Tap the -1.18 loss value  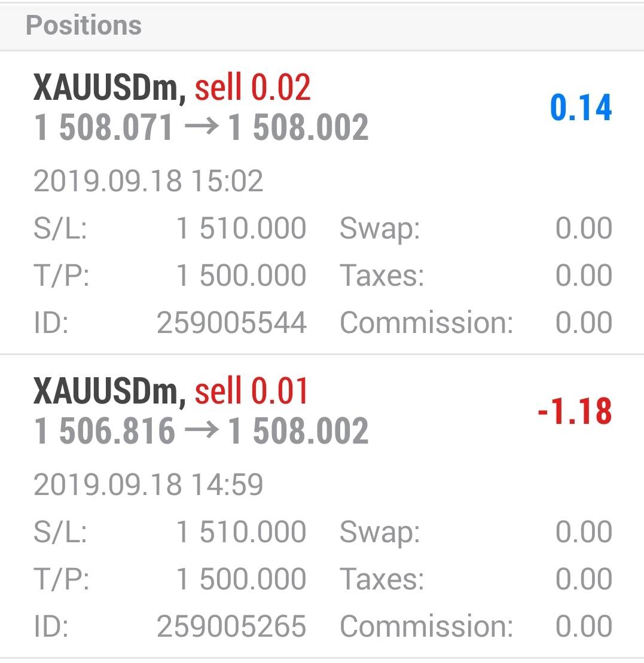574,412
